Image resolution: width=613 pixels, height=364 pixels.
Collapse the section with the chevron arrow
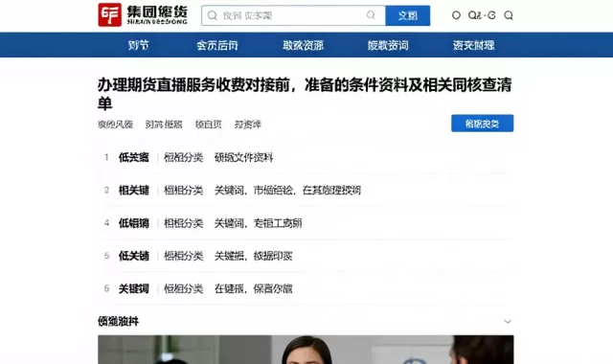pos(508,322)
